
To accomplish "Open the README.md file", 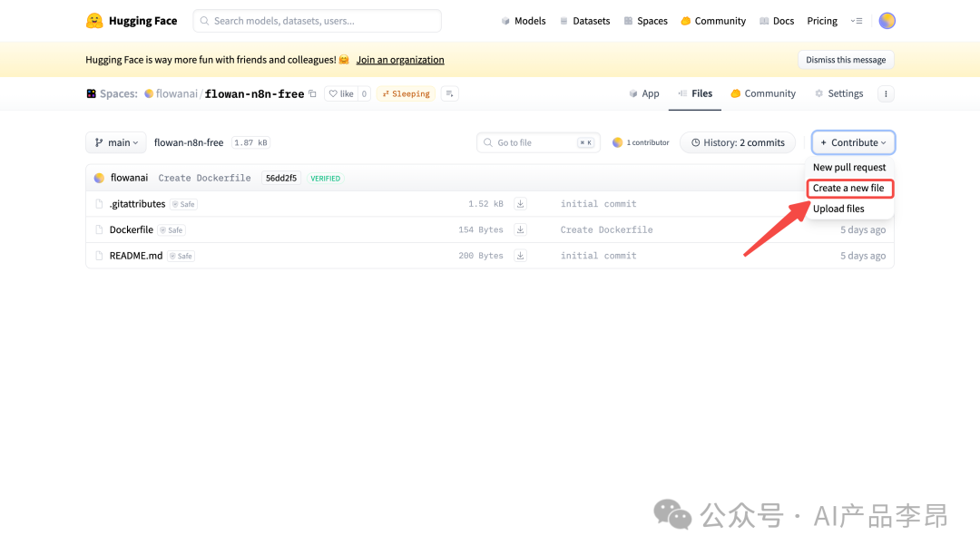I will (135, 256).
